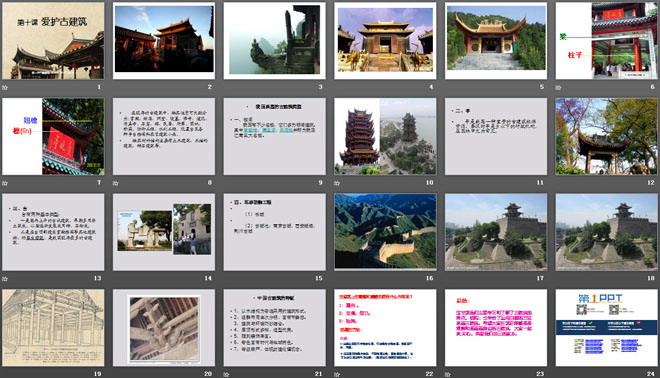Select slide 14 with two photos
The width and height of the screenshot is (660, 378).
click(x=164, y=232)
